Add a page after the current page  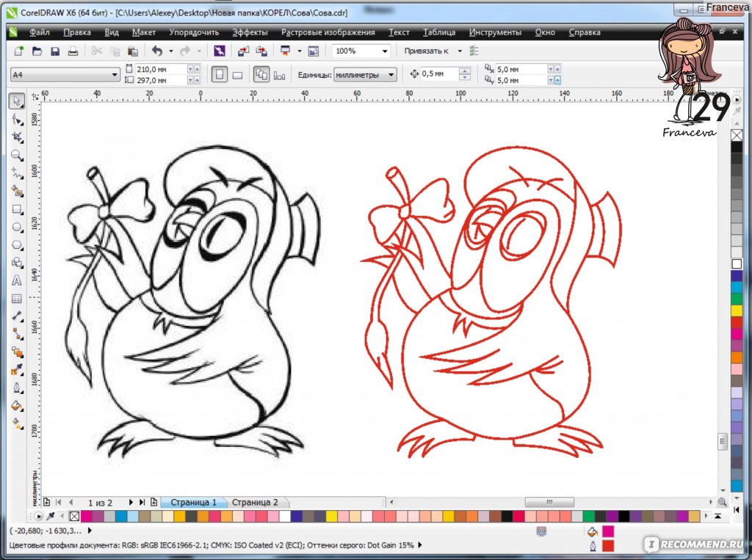click(153, 503)
